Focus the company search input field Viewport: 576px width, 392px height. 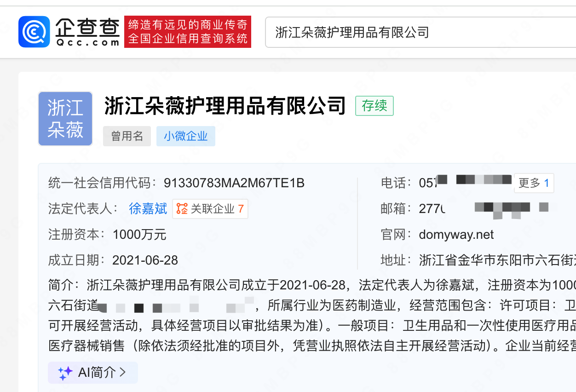(x=420, y=32)
